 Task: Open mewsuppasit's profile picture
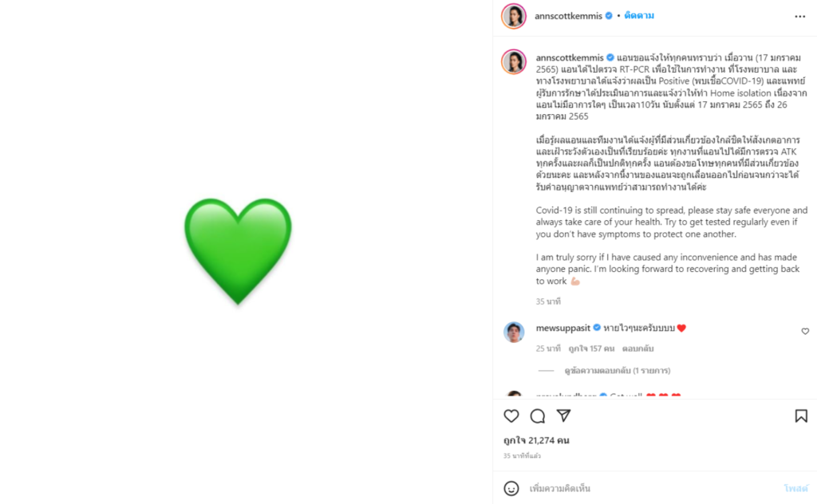(514, 332)
